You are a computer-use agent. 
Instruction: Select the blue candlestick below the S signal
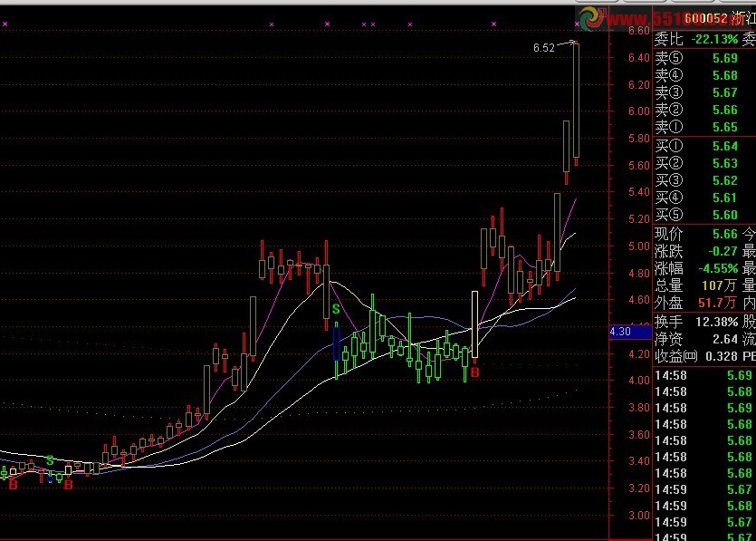pyautogui.click(x=336, y=343)
